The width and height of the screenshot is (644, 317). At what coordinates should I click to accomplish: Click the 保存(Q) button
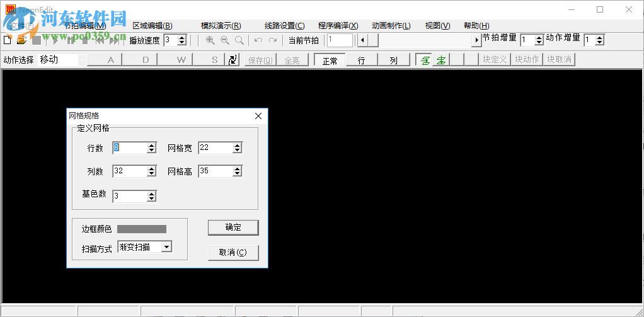tap(260, 61)
